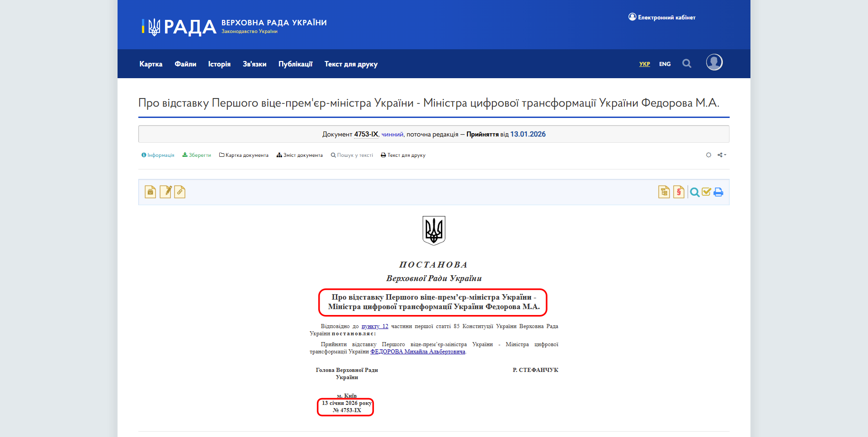This screenshot has width=868, height=437.
Task: Click the teal magnifier search icon in toolbar
Action: click(695, 193)
